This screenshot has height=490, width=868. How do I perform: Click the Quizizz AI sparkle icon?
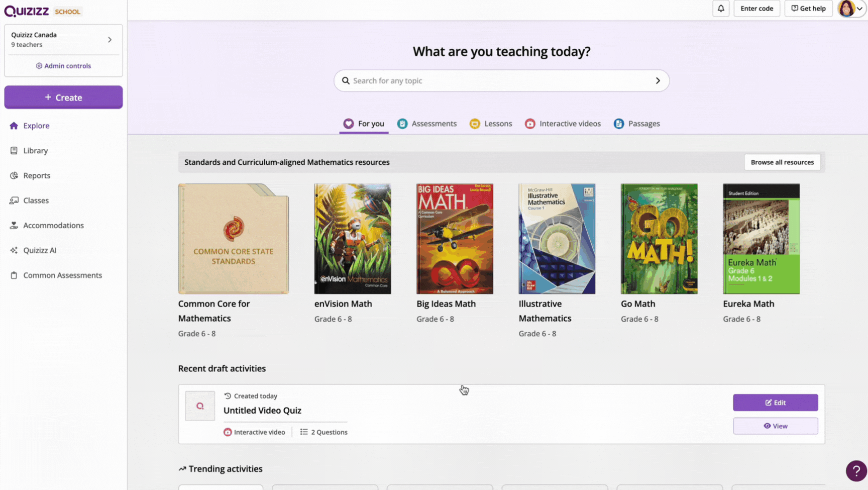coord(14,250)
